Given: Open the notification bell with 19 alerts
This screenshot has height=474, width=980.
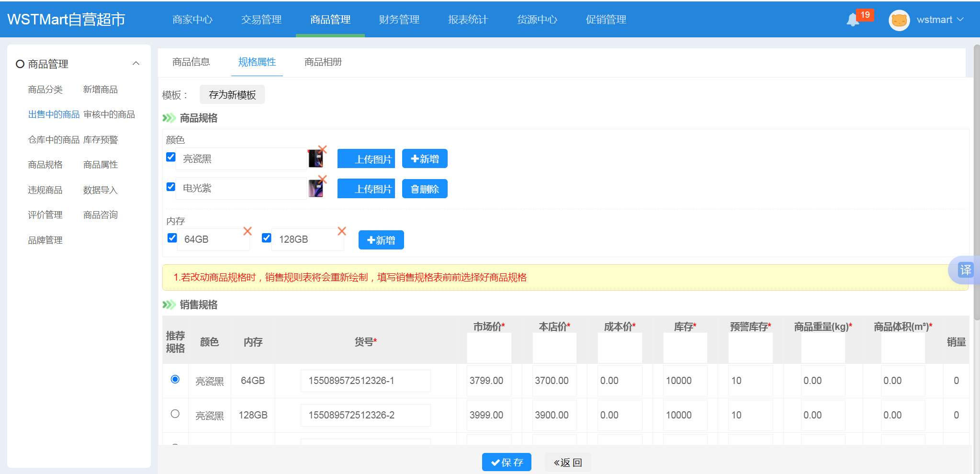Looking at the screenshot, I should coord(853,20).
